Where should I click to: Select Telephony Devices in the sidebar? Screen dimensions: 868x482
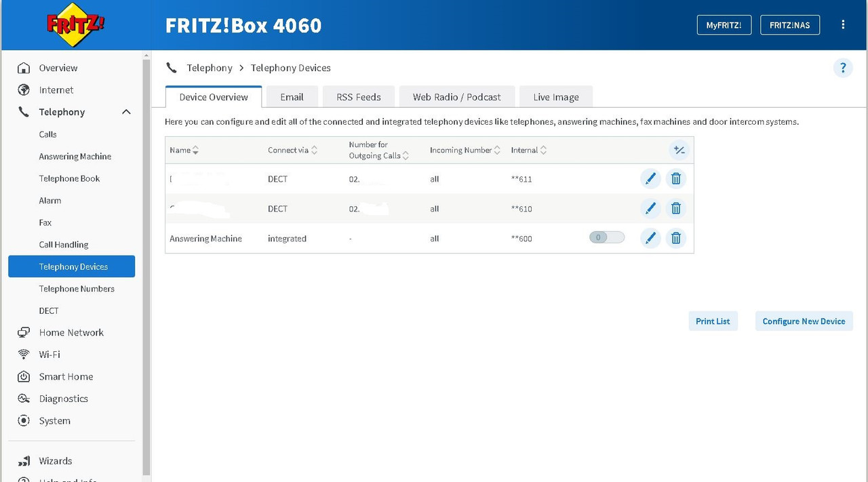point(71,266)
